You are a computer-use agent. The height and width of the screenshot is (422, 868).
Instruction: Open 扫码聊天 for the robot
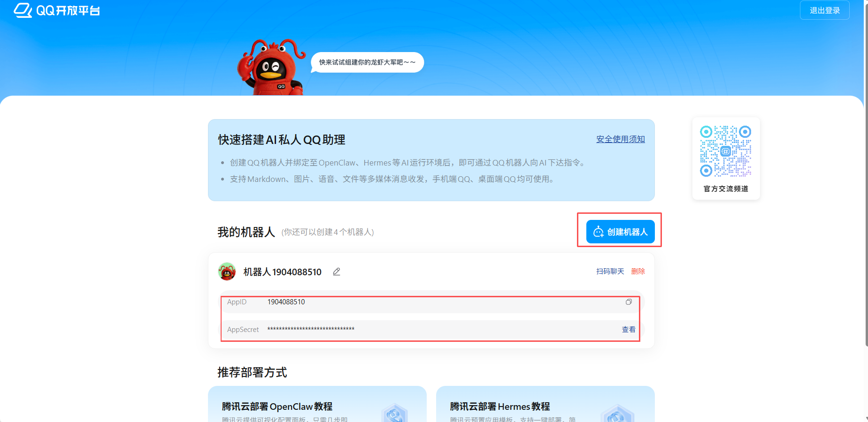click(x=610, y=271)
